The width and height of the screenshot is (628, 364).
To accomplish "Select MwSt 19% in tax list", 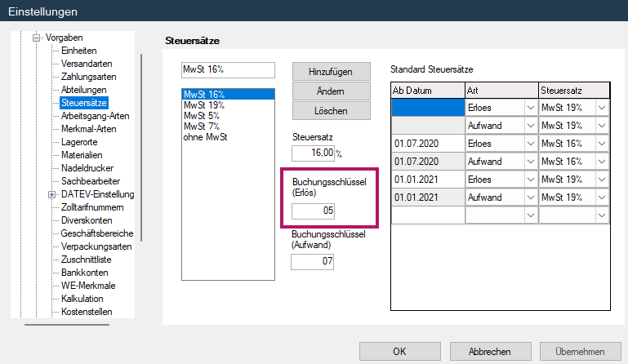I will (204, 105).
